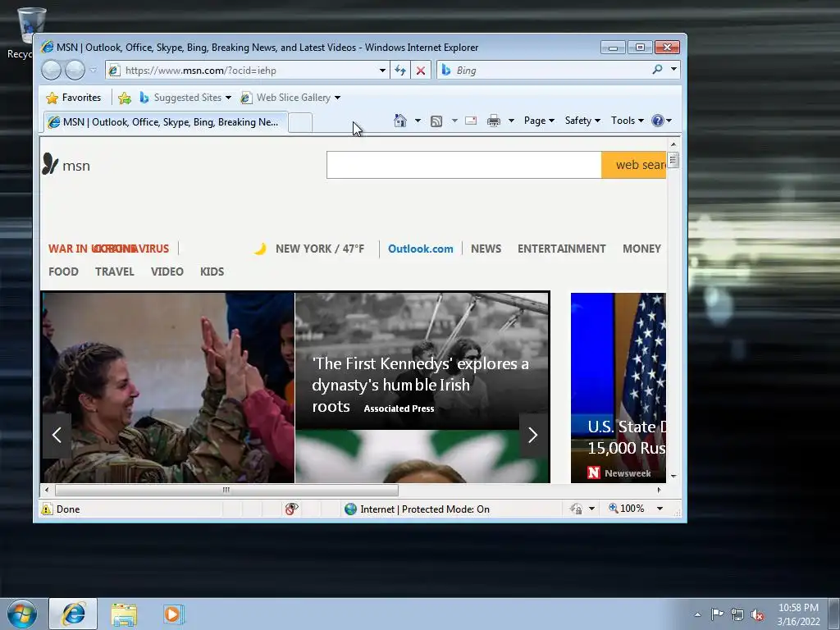The width and height of the screenshot is (840, 630).
Task: Expand the zoom level dropdown arrow
Action: point(660,509)
